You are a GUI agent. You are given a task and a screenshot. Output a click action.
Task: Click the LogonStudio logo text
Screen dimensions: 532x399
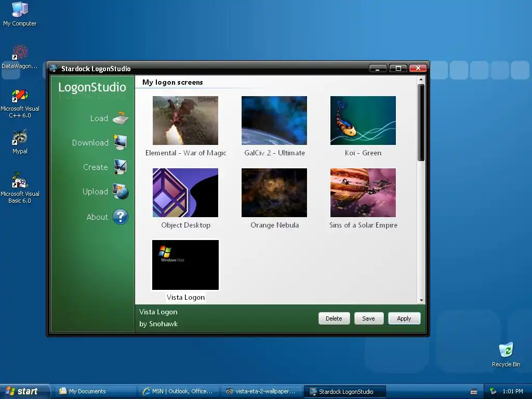click(92, 87)
